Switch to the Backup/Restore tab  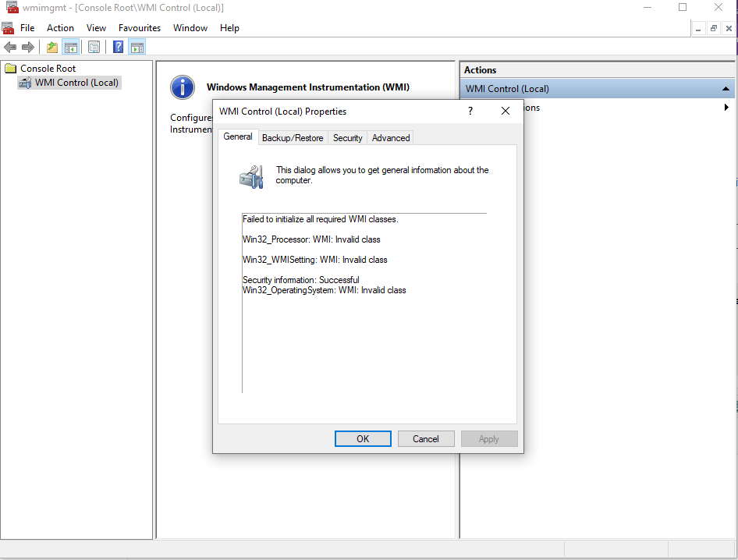pos(293,138)
